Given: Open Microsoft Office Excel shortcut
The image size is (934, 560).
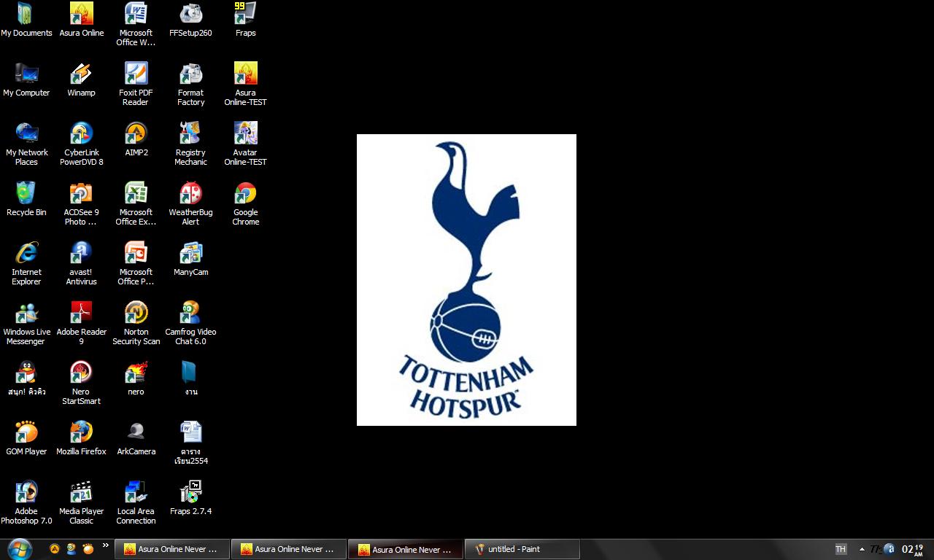Looking at the screenshot, I should 136,203.
